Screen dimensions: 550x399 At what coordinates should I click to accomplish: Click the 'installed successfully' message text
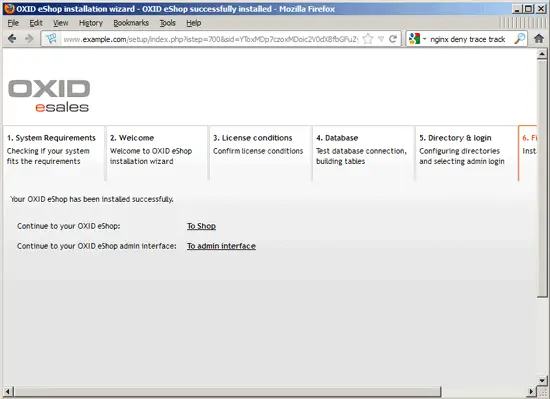[x=92, y=199]
